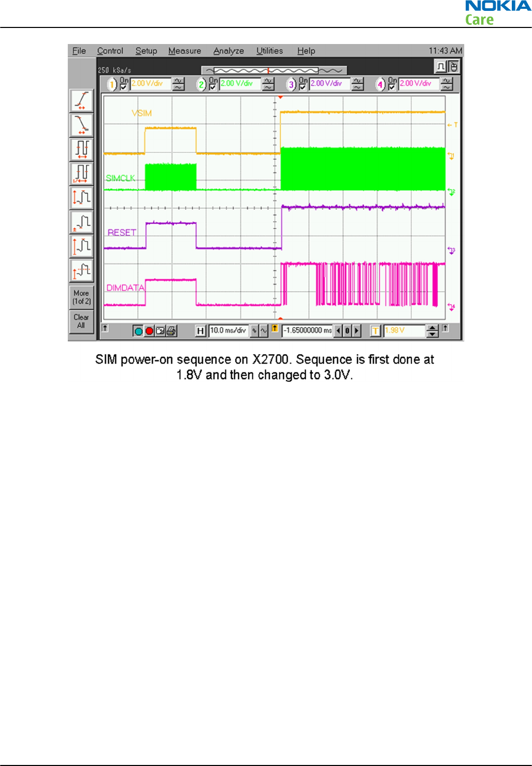Increase channel 3 vertical scale
Viewport: 532px width, 766px height.
(x=357, y=81)
